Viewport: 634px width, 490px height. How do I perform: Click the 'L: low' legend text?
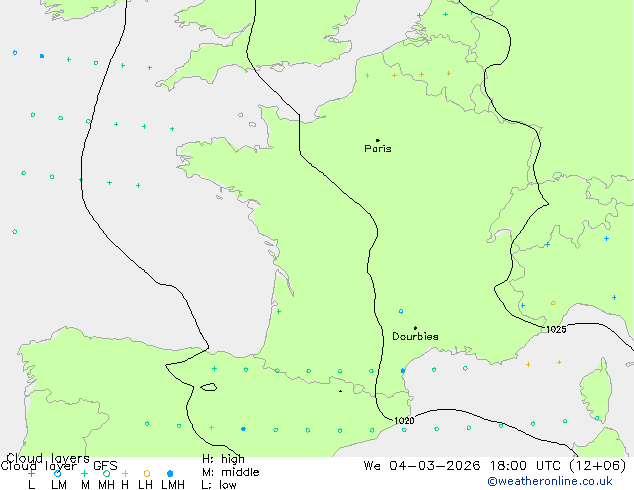tap(219, 485)
